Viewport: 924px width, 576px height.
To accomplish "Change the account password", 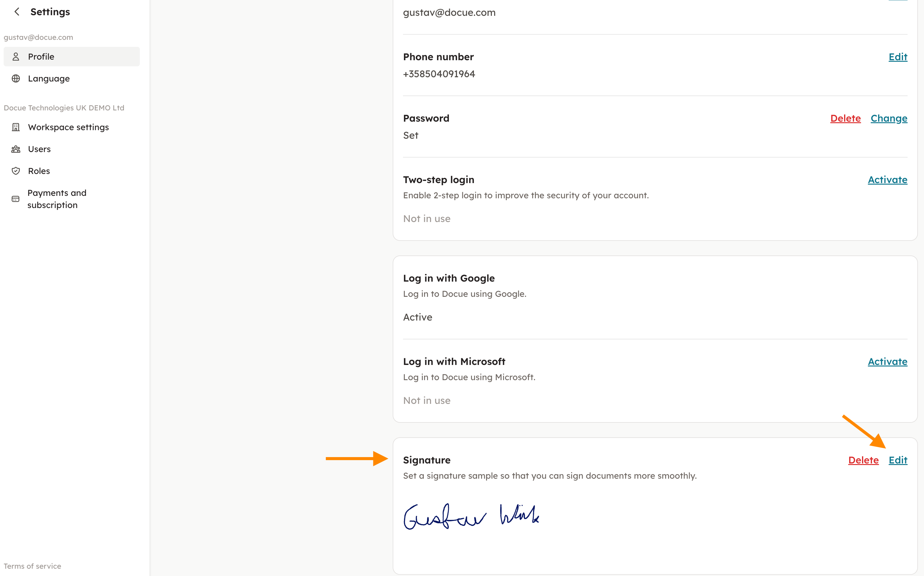I will coord(889,119).
